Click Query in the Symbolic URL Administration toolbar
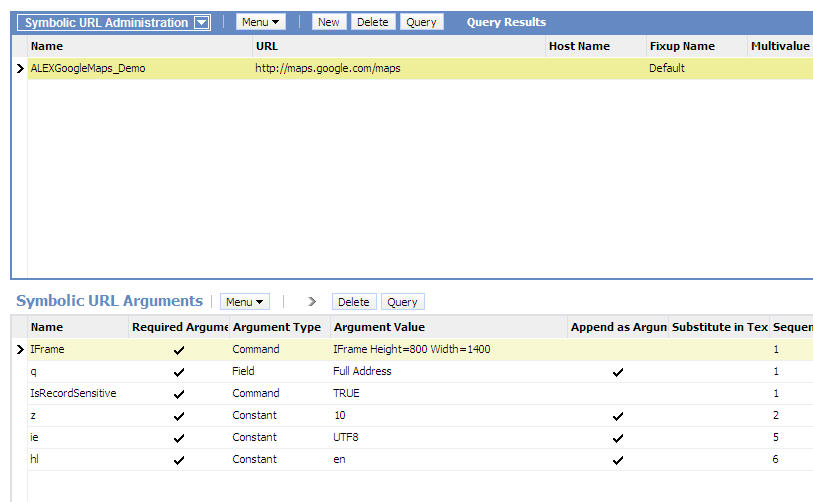Screen dimensions: 813x502 [422, 22]
